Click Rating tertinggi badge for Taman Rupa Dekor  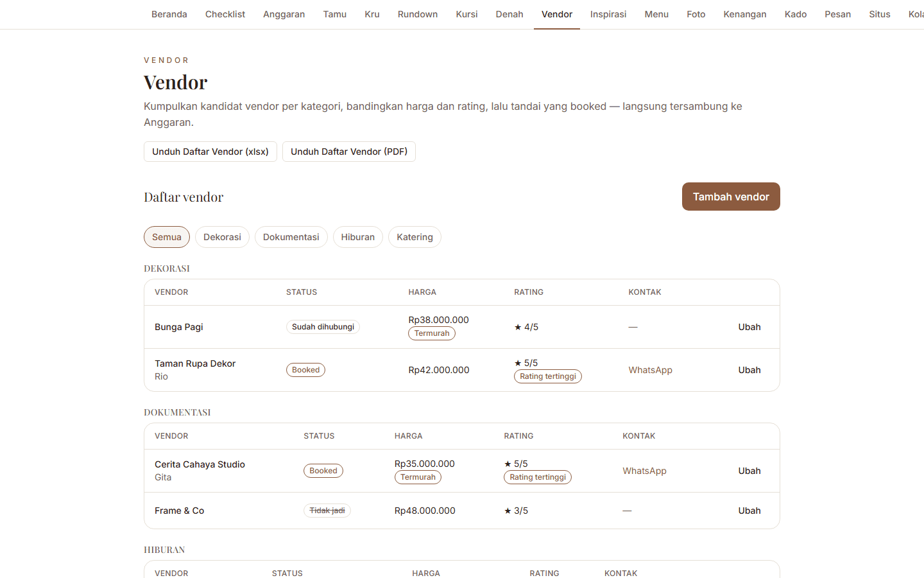click(548, 376)
